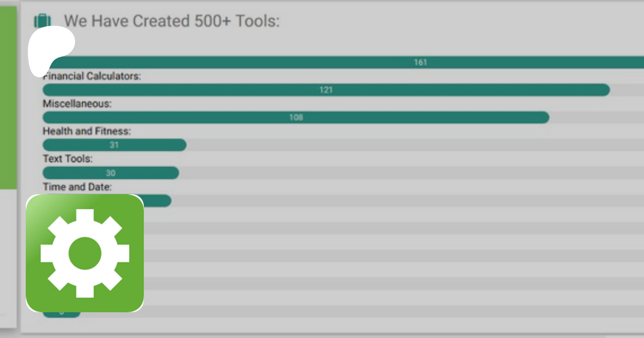Click the white blob shape near the top
Image resolution: width=644 pixels, height=338 pixels.
(x=50, y=46)
